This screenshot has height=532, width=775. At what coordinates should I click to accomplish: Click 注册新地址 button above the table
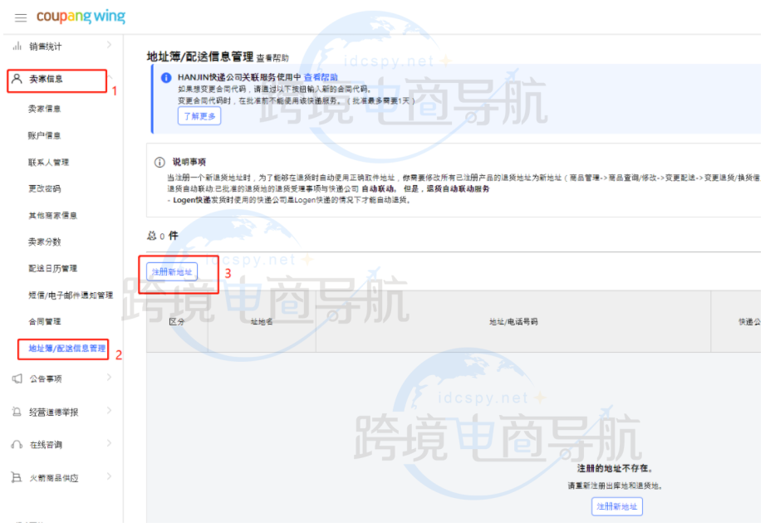[170, 272]
